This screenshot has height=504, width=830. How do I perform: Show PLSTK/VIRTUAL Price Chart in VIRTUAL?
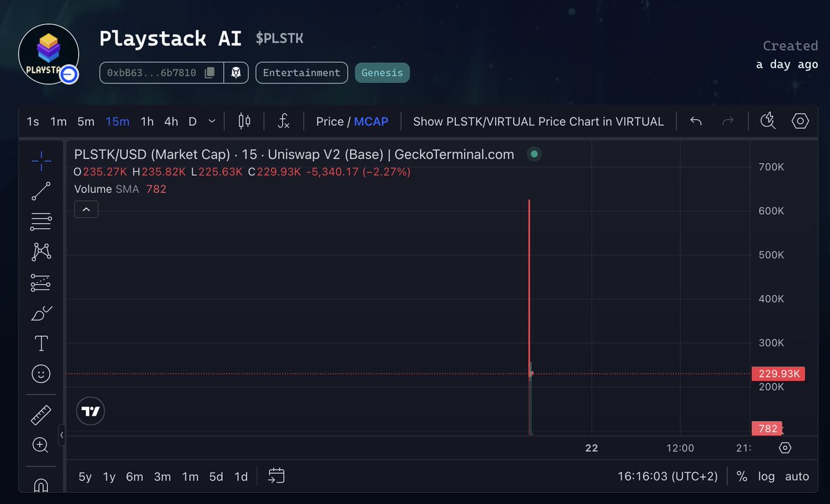point(538,121)
